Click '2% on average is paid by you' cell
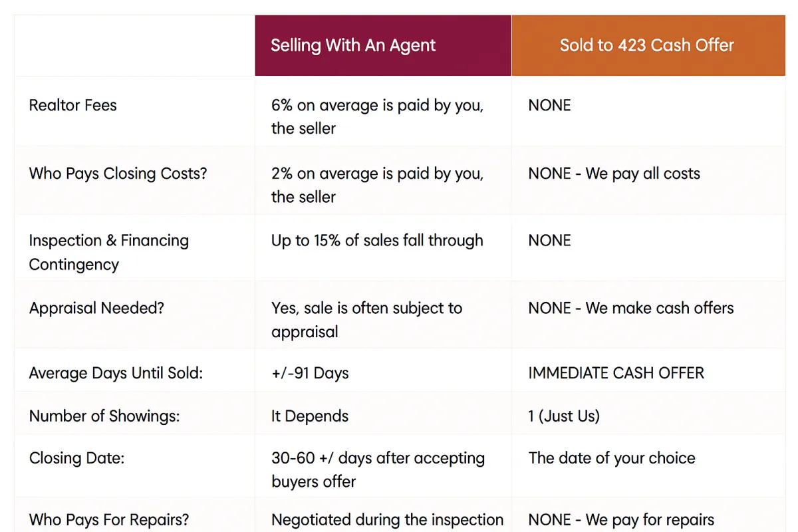 coord(378,185)
